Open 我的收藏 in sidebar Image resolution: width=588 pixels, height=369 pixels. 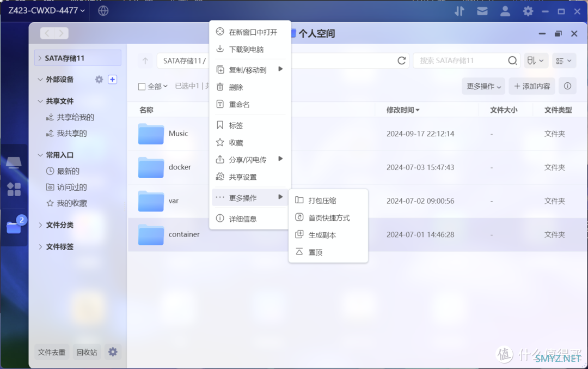(x=66, y=203)
